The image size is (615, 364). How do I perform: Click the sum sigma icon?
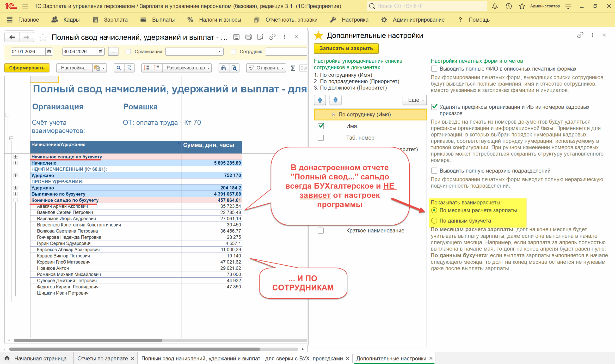pyautogui.click(x=293, y=68)
